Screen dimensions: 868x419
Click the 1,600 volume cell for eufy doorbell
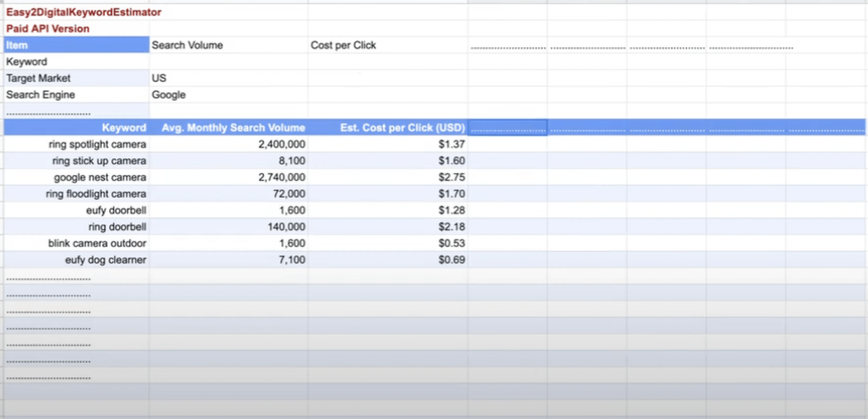point(229,210)
